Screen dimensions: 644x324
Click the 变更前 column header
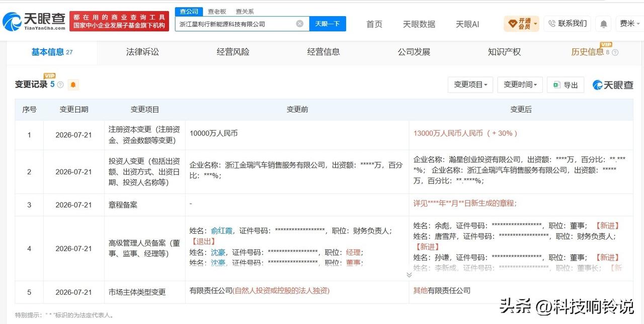pos(297,109)
